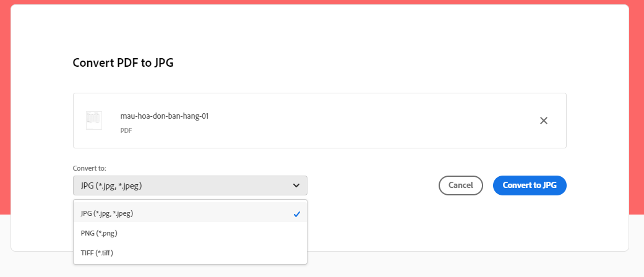Collapse the dropdown using the chevron arrow
The height and width of the screenshot is (277, 644).
coord(296,185)
